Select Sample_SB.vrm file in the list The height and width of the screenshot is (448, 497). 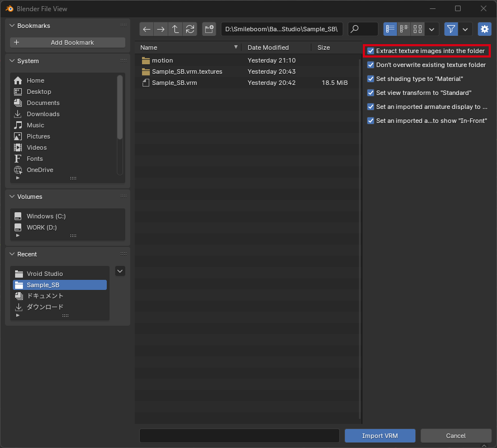pyautogui.click(x=174, y=83)
